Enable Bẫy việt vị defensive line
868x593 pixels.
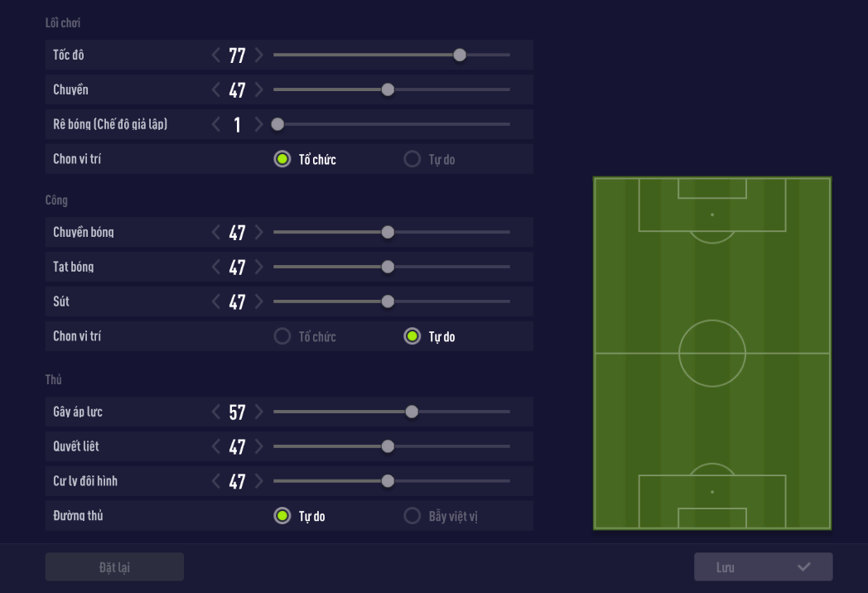[412, 516]
